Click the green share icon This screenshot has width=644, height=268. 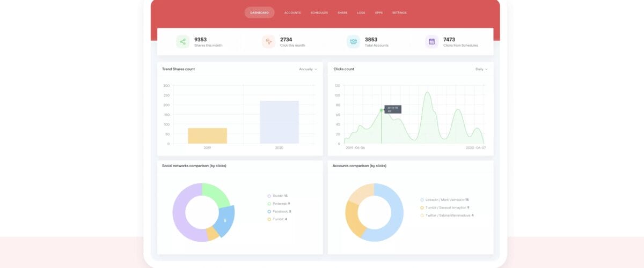[183, 42]
